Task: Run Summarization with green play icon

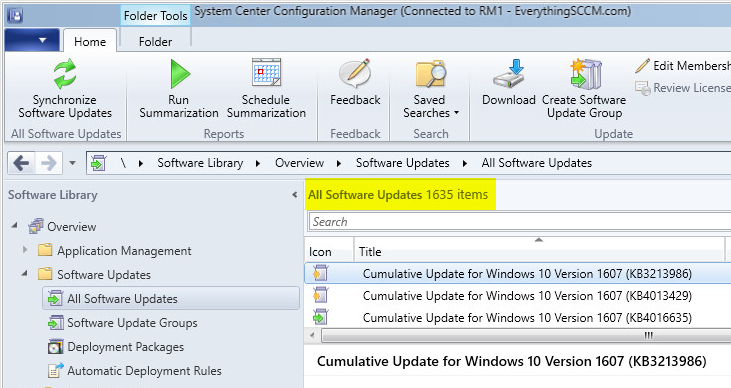Action: tap(179, 74)
